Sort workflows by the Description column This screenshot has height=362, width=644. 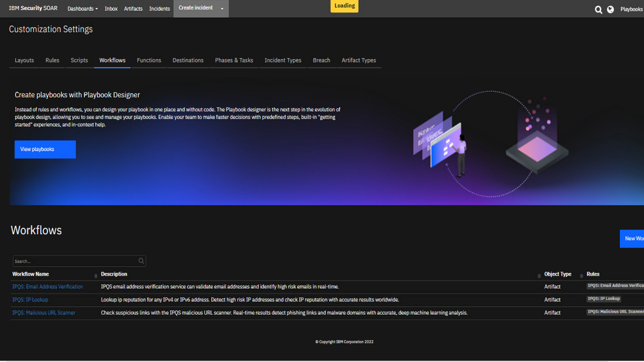114,274
